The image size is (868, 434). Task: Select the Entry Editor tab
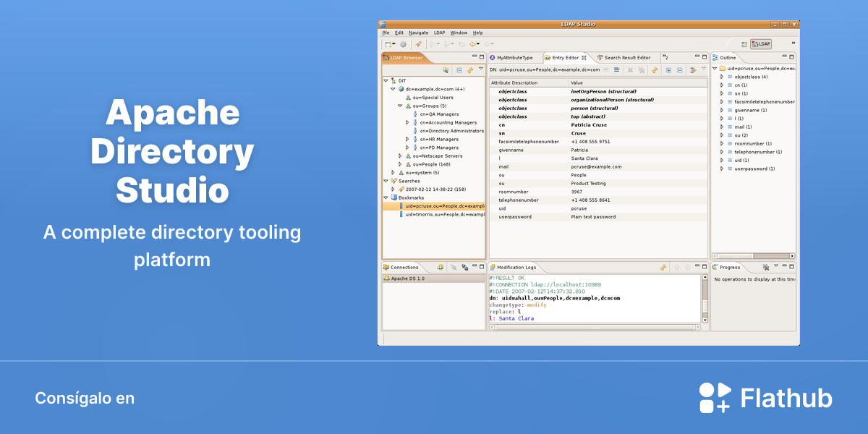click(x=565, y=57)
